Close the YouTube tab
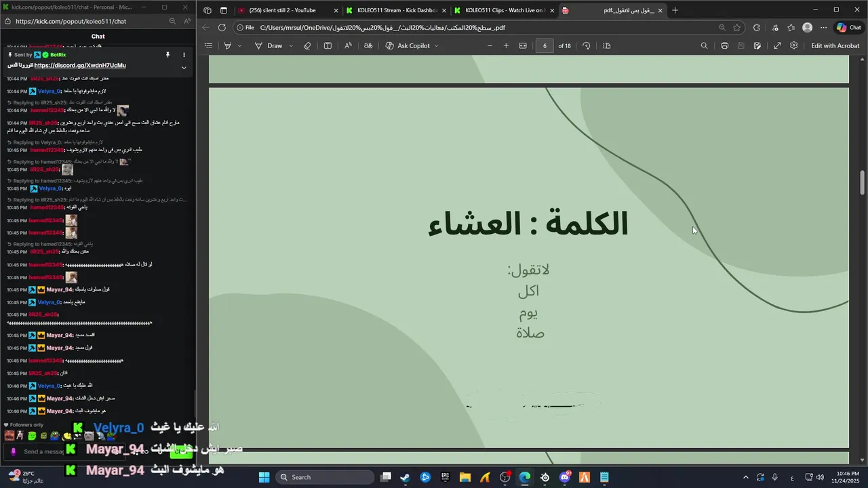 coord(336,10)
